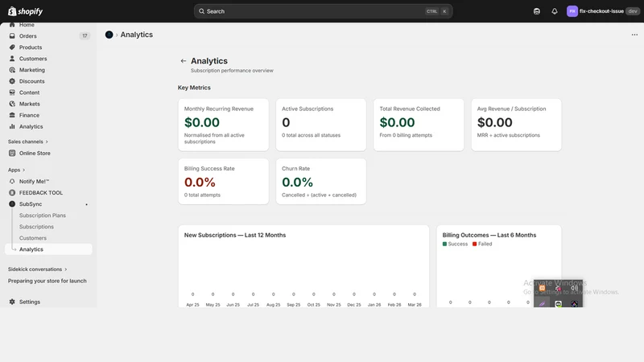Click the Billing Success Rate card
The image size is (644, 362).
tap(224, 182)
